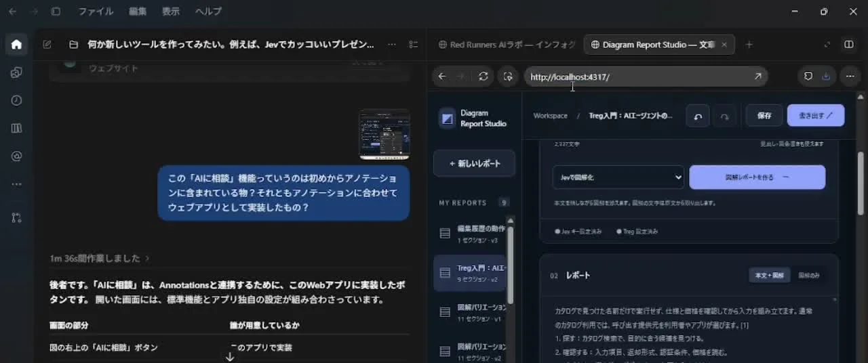868x363 pixels.
Task: Open the chat title's three-dots options
Action: point(392,45)
